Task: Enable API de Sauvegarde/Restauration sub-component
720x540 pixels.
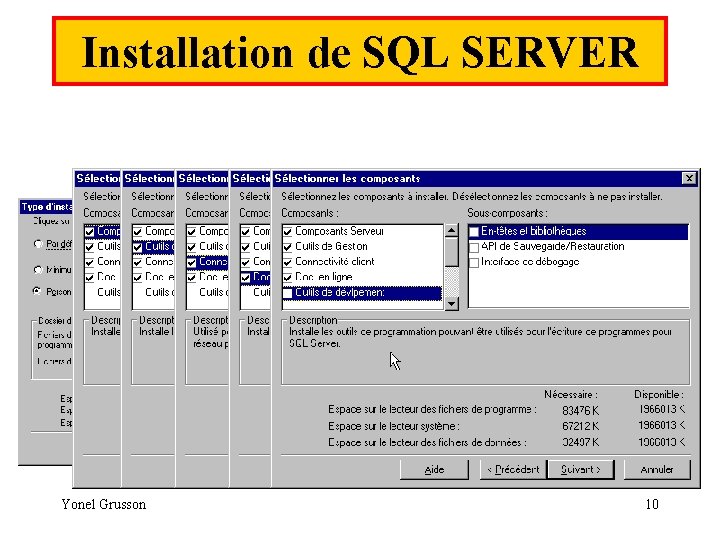Action: tap(474, 247)
